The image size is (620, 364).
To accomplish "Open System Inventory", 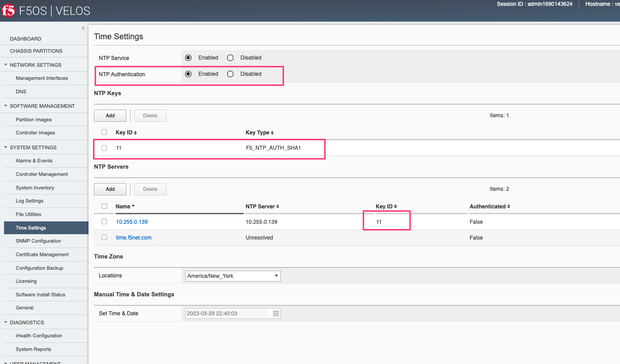I will (35, 188).
